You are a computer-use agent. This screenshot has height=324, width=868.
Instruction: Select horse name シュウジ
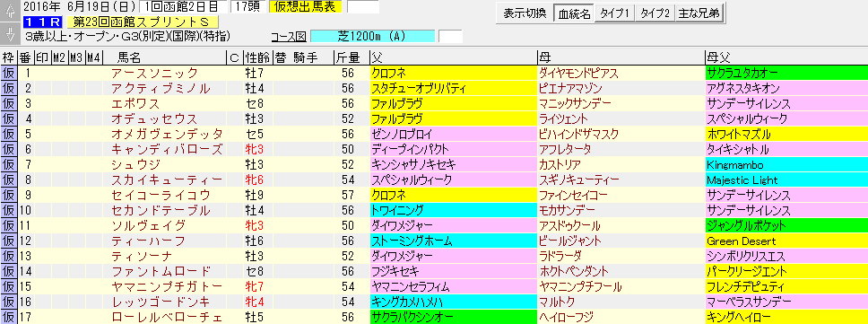point(135,165)
